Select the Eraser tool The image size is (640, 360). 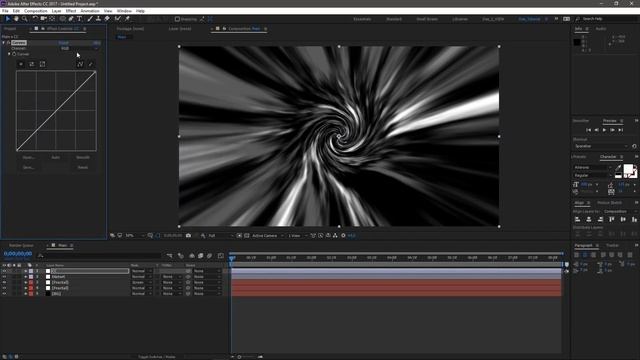click(107, 19)
